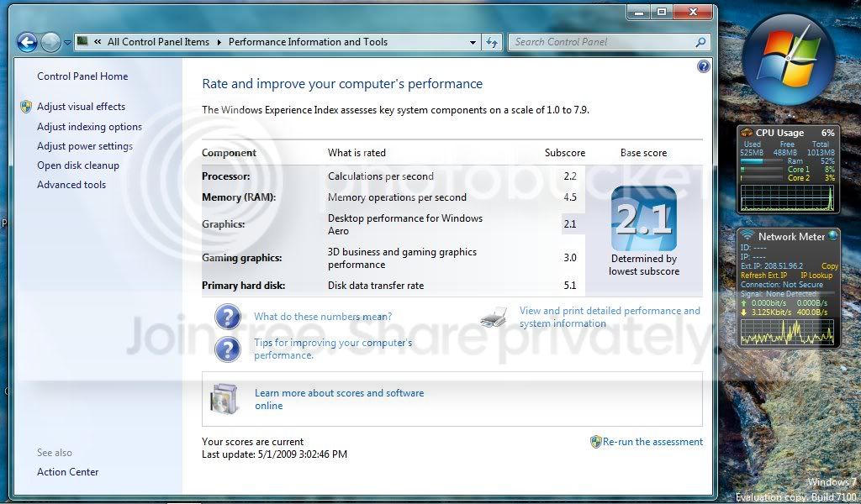The image size is (861, 504).
Task: Click the Control Panel icon in address bar
Action: [83, 42]
